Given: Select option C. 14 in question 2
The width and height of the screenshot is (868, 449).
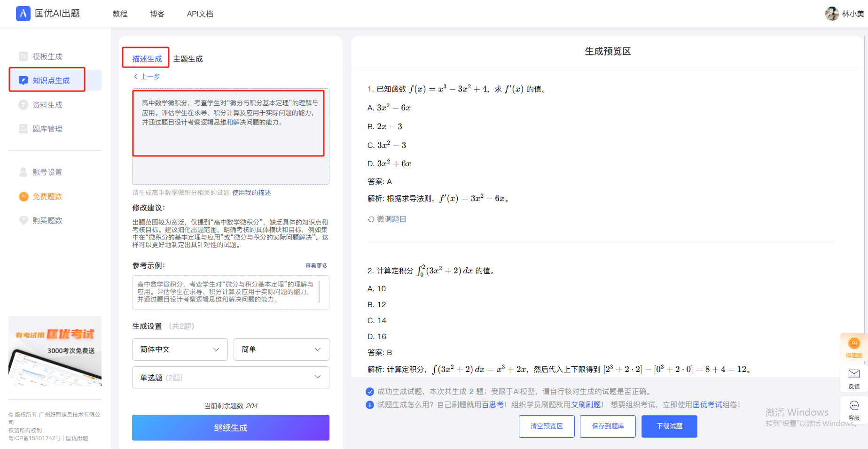Looking at the screenshot, I should pos(376,320).
